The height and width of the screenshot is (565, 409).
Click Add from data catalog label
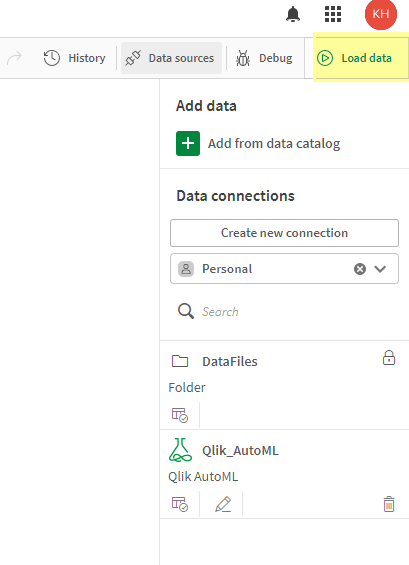pyautogui.click(x=274, y=143)
